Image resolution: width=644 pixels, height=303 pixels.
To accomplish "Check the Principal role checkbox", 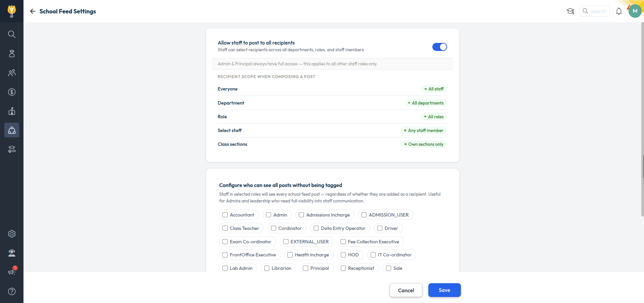I will 306,268.
